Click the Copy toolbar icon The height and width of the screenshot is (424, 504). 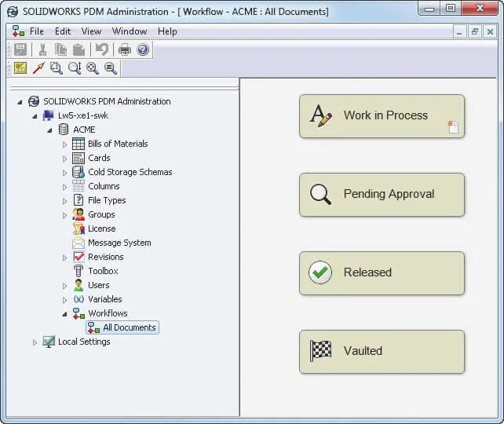coord(60,49)
